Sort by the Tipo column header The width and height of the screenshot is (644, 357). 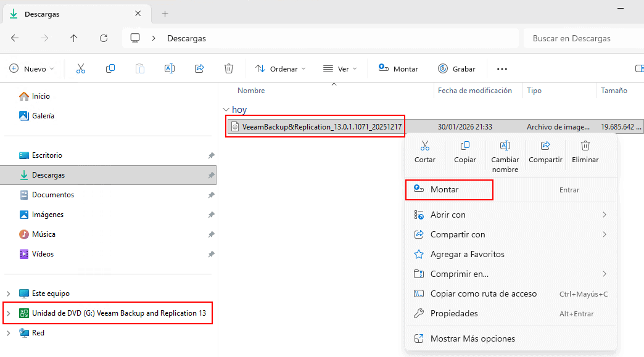[x=534, y=90]
